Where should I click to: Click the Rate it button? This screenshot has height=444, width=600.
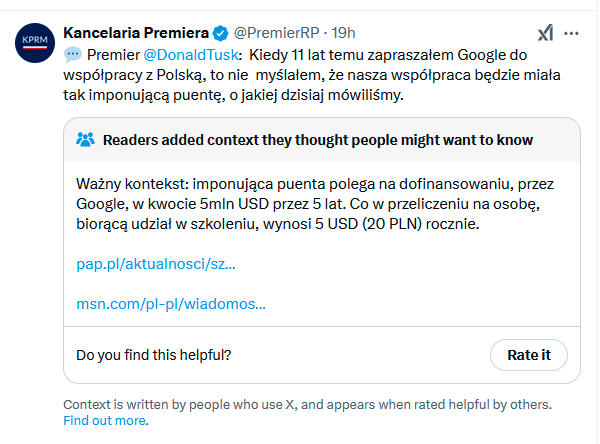529,355
